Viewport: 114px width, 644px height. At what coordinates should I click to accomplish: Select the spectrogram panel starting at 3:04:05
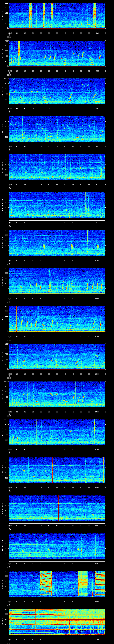(57, 53)
